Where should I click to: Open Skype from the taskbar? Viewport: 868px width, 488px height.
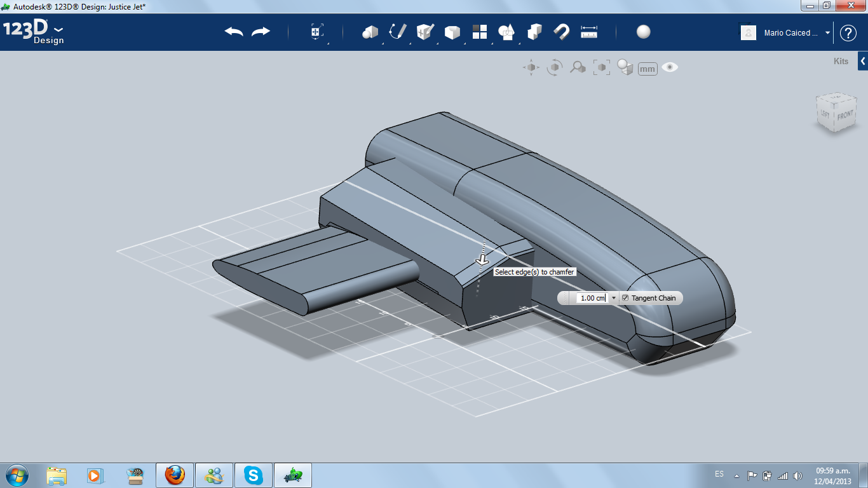254,475
